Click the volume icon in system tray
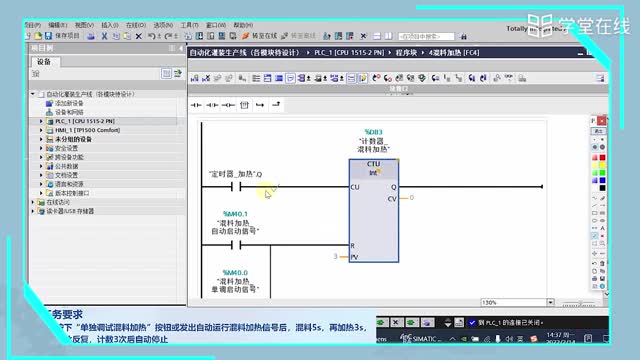The width and height of the screenshot is (640, 360). [509, 339]
